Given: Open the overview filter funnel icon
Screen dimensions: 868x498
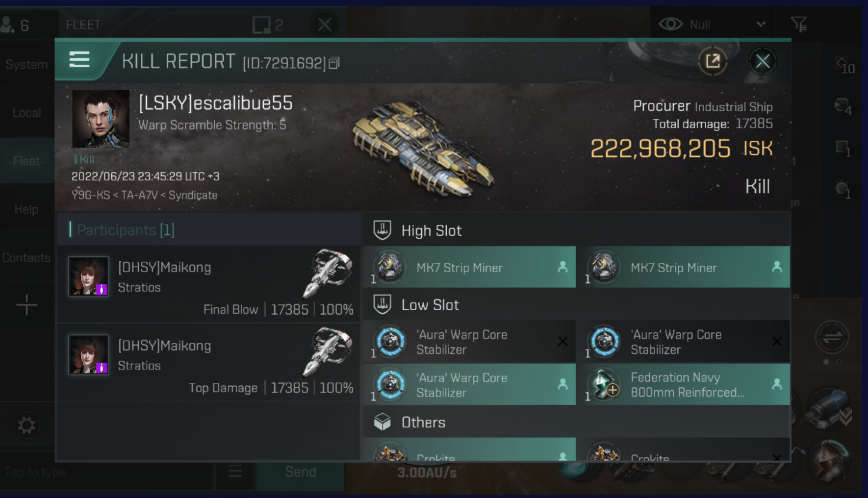Looking at the screenshot, I should click(x=798, y=24).
